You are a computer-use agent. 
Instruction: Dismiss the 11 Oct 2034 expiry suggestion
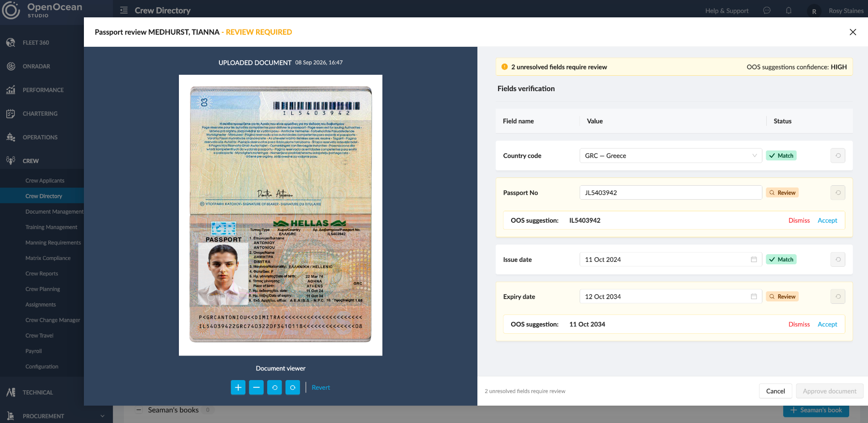799,324
